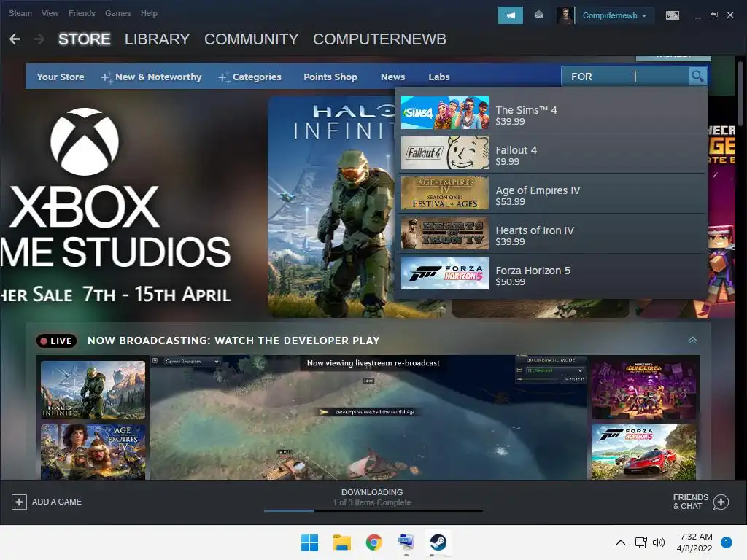Screen dimensions: 747x560
Task: Open the Games menu
Action: [x=117, y=13]
